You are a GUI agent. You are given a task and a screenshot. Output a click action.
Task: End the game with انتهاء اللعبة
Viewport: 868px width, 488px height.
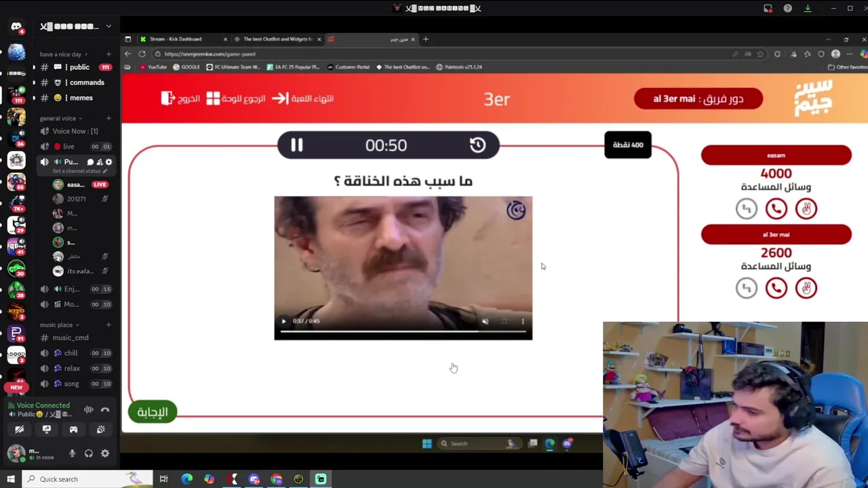click(303, 98)
